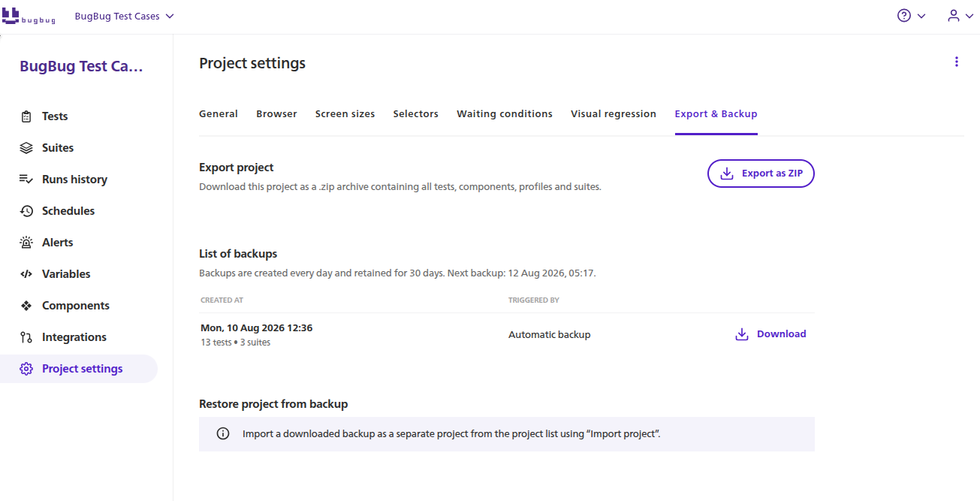Click the Automatic backup cell

550,335
